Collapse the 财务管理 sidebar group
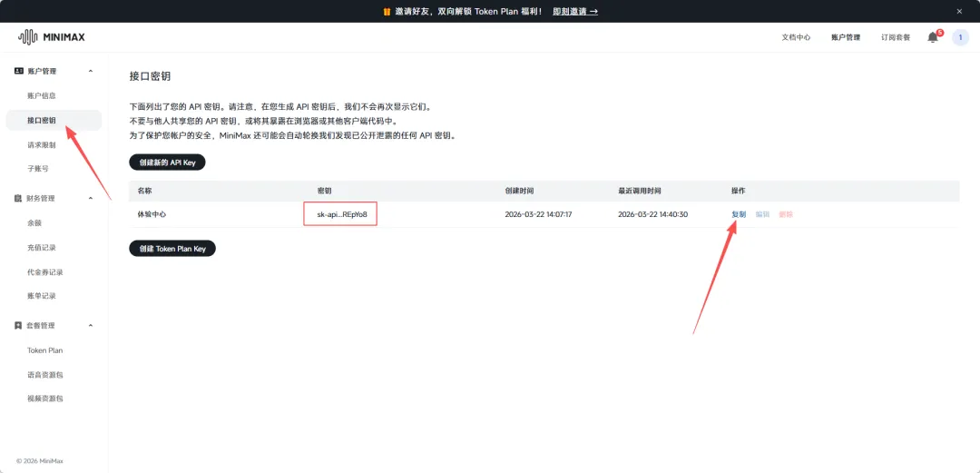This screenshot has width=980, height=473. click(91, 198)
